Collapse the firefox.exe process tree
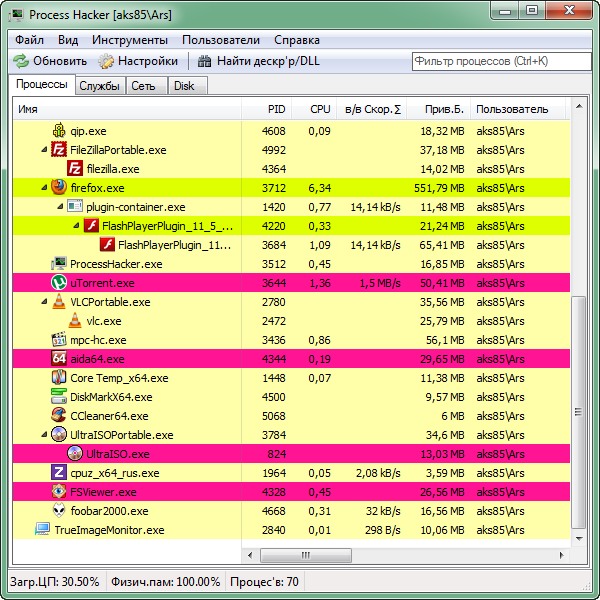 click(44, 187)
